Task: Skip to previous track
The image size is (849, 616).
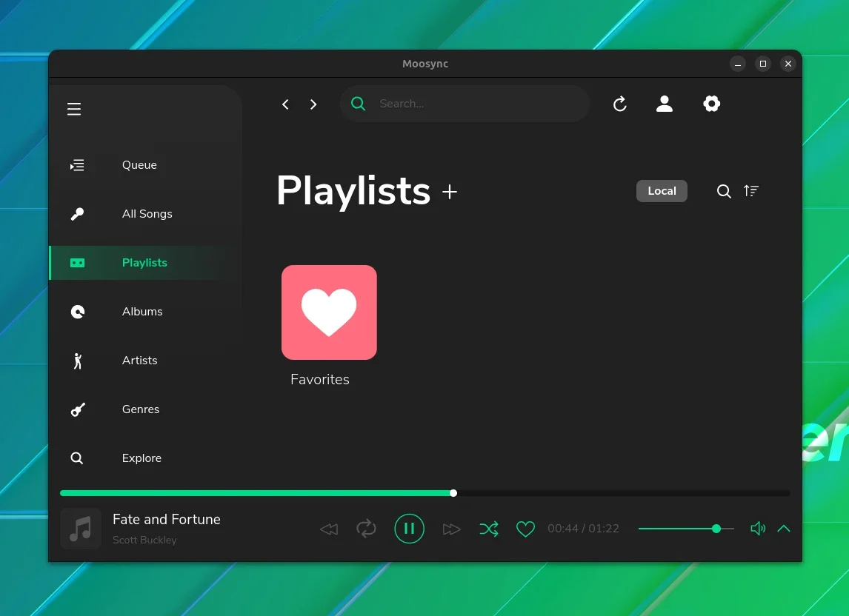Action: click(329, 529)
